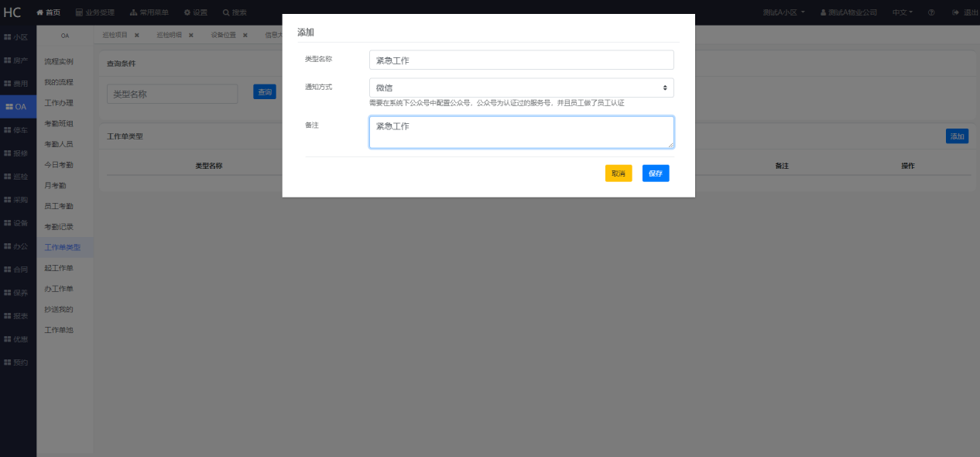
Task: Select the OA module in the sidebar
Action: (x=18, y=107)
